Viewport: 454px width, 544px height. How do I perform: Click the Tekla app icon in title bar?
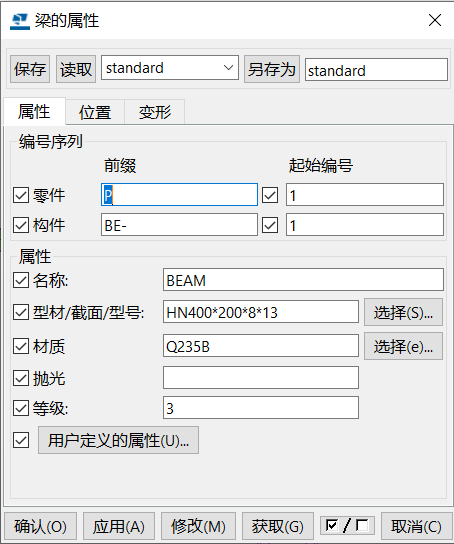19,21
